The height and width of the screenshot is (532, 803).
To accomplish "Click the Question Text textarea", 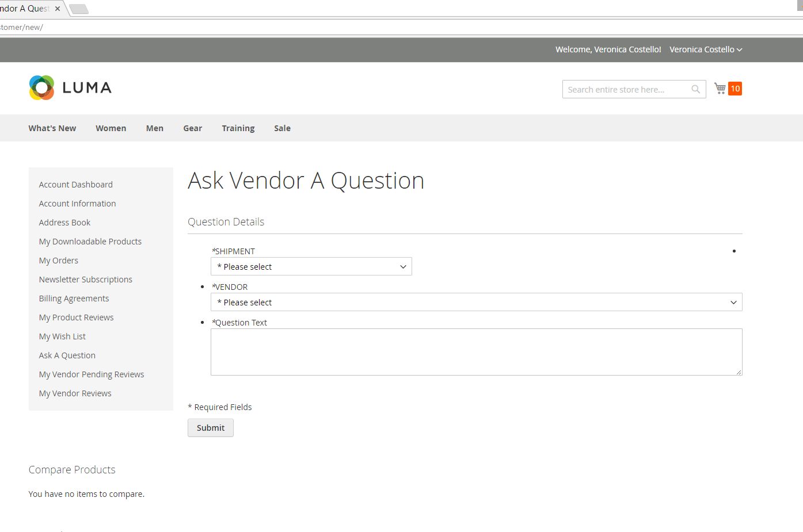I will pyautogui.click(x=477, y=352).
